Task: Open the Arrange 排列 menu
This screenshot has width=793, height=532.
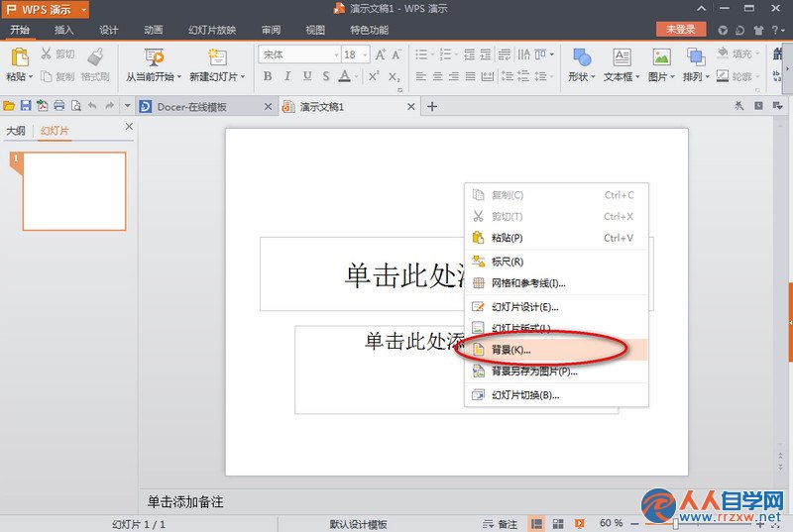Action: coord(696,64)
